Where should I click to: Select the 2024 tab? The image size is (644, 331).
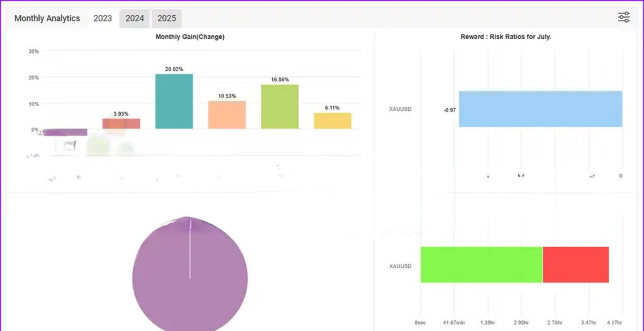(135, 18)
